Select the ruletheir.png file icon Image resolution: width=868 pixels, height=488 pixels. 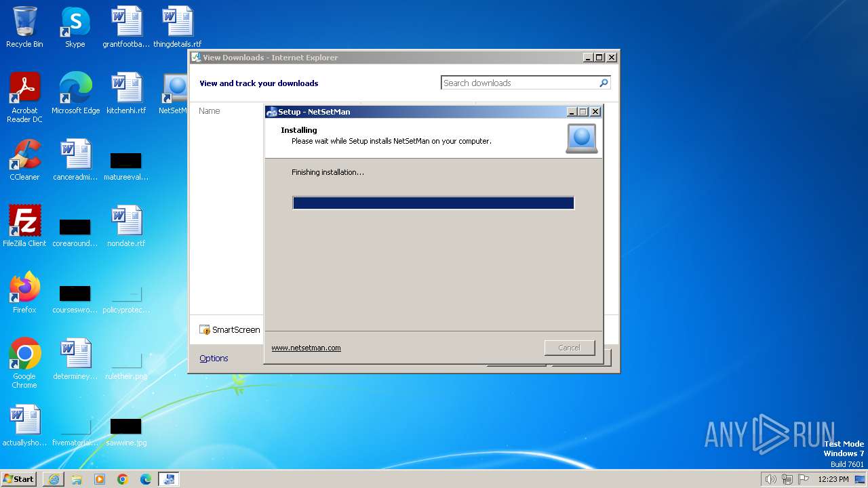point(126,366)
